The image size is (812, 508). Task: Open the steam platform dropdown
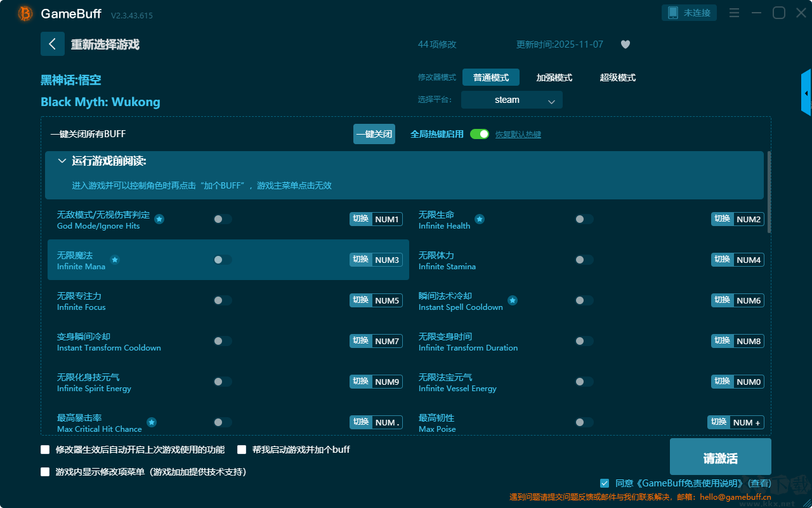pyautogui.click(x=512, y=100)
